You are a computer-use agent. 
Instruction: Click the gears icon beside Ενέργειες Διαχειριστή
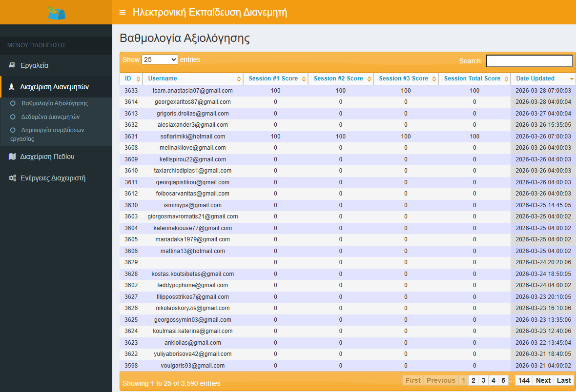tap(12, 178)
